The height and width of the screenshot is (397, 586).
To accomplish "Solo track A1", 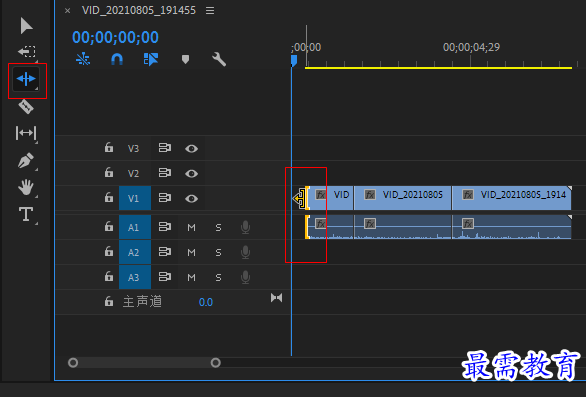I will (218, 227).
